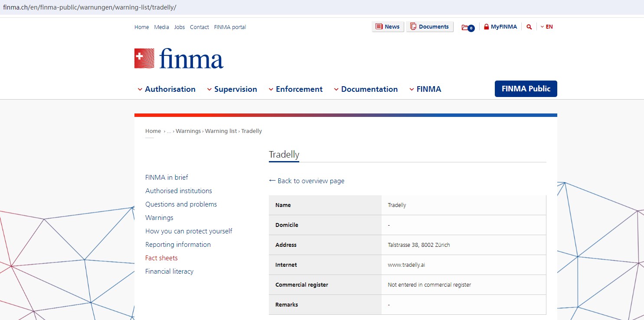Image resolution: width=644 pixels, height=320 pixels.
Task: Click the browser address bar URL
Action: (90, 8)
